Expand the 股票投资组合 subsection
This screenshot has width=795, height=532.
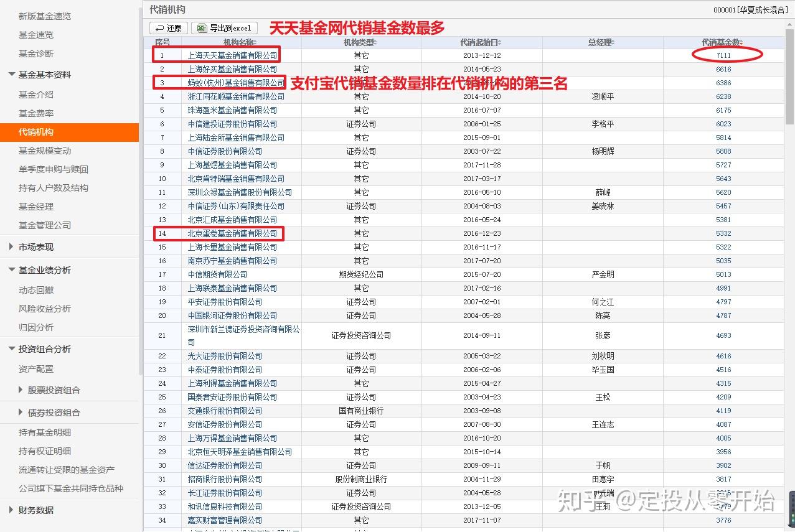[50, 390]
